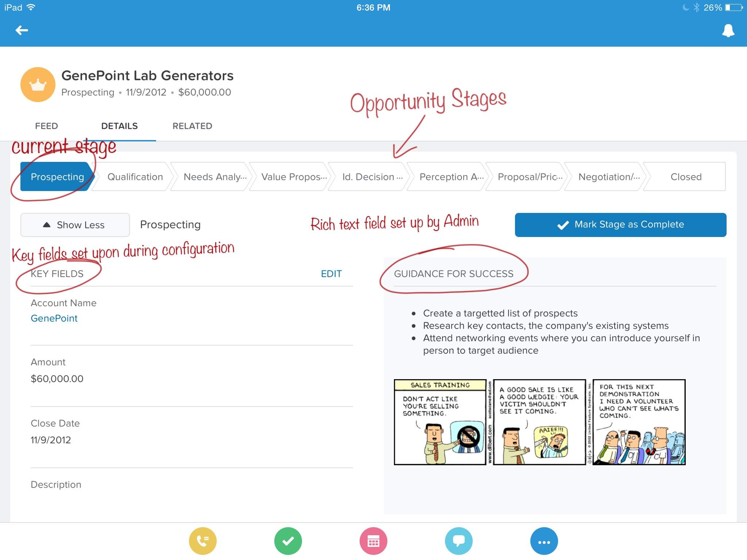The image size is (747, 560).
Task: Tap the pink new event calendar icon
Action: pyautogui.click(x=373, y=541)
